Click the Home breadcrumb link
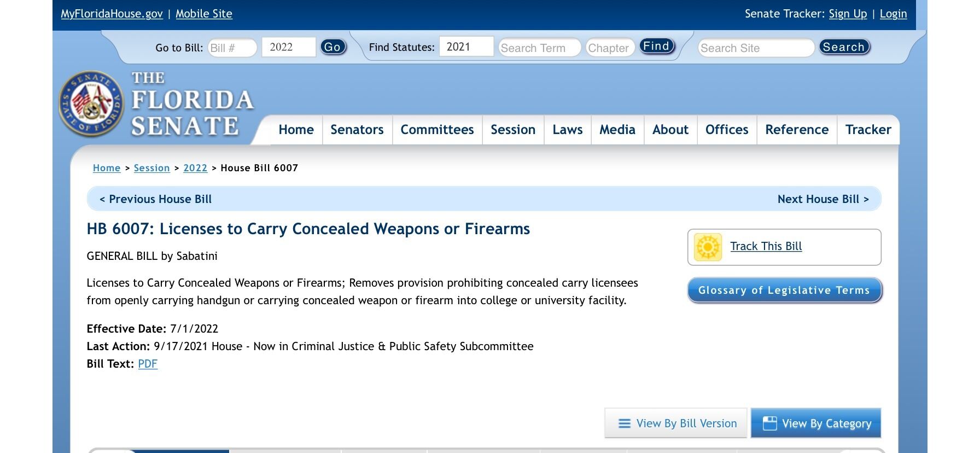This screenshot has width=980, height=453. point(107,168)
